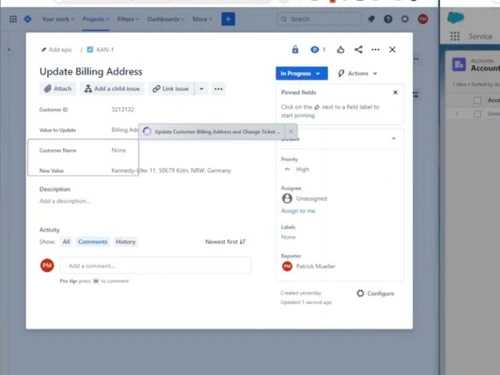
Task: Click the Customer Name value None
Action: (x=119, y=150)
